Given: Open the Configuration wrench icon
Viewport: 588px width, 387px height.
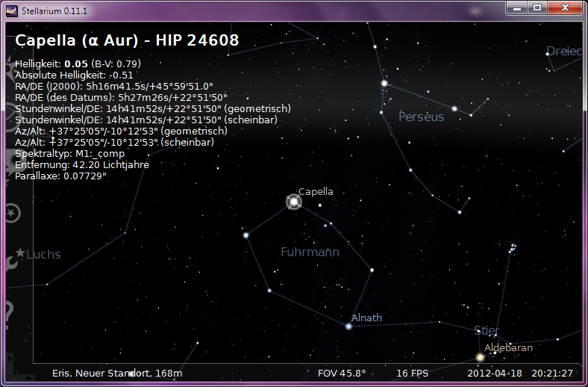Looking at the screenshot, I should (x=12, y=262).
